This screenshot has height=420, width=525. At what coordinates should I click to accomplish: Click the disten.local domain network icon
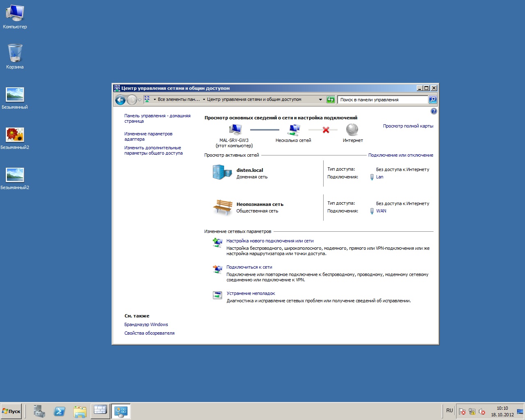[x=222, y=172]
